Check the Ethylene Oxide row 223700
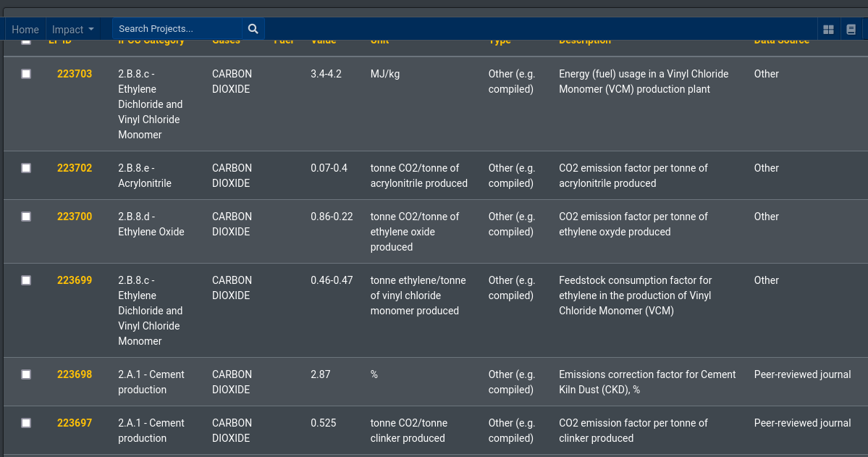This screenshot has width=868, height=457. pos(26,217)
